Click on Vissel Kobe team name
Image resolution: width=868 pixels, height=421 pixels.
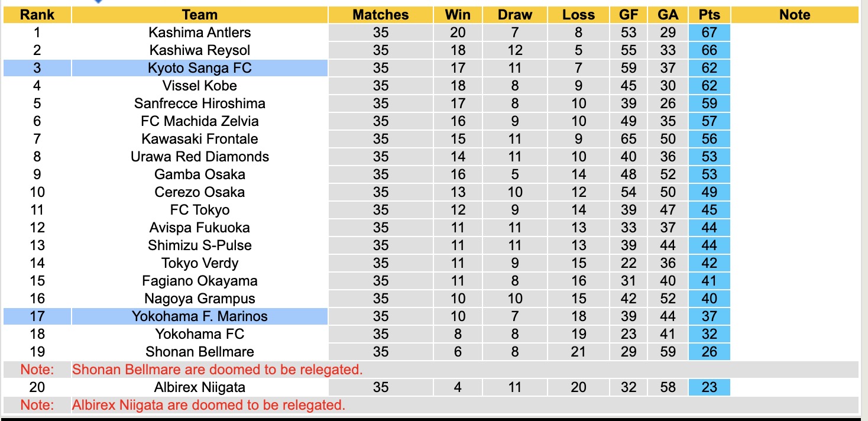[x=200, y=86]
